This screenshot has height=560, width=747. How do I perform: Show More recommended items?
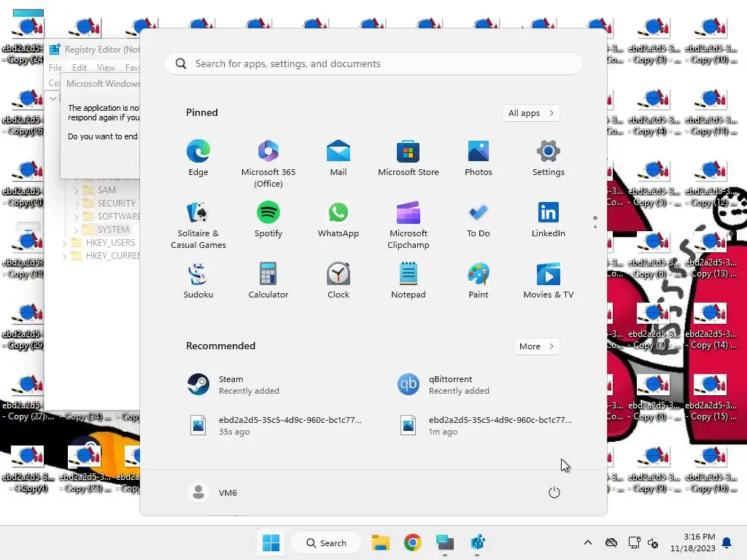coord(536,346)
